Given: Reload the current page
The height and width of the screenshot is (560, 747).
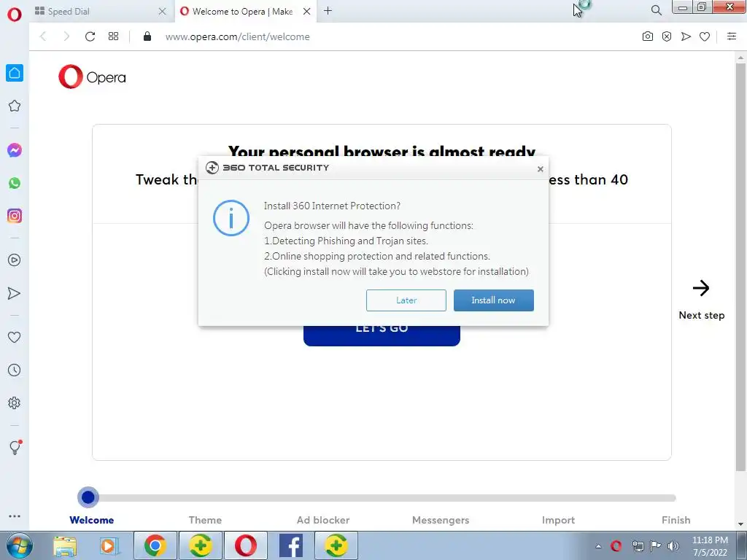Looking at the screenshot, I should [90, 36].
